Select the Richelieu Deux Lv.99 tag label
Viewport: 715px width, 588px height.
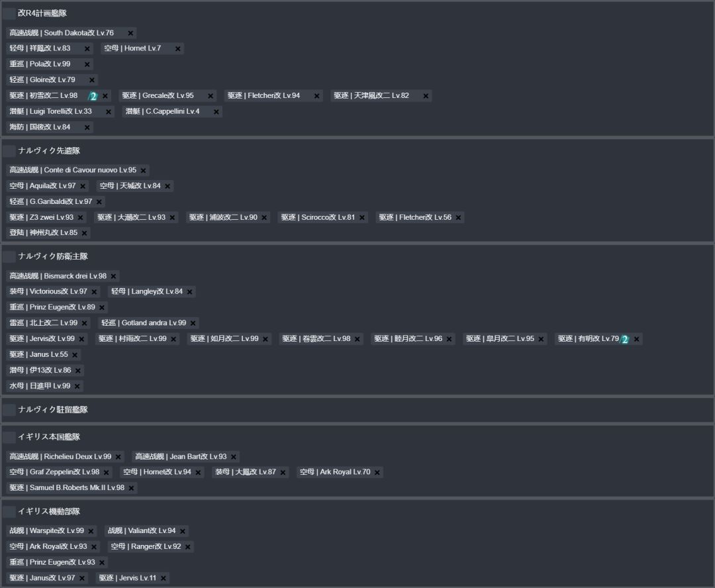[60, 457]
